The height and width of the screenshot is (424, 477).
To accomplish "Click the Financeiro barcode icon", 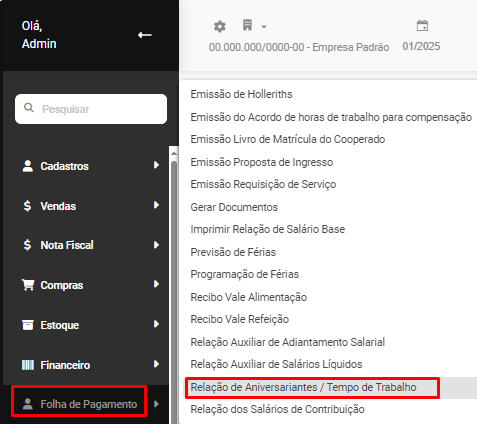I will 28,365.
